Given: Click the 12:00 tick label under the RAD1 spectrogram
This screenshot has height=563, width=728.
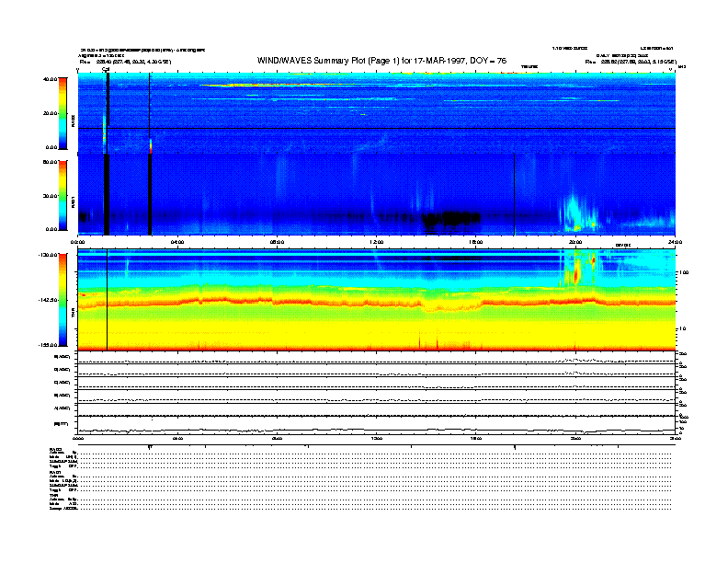Looking at the screenshot, I should pyautogui.click(x=377, y=242).
